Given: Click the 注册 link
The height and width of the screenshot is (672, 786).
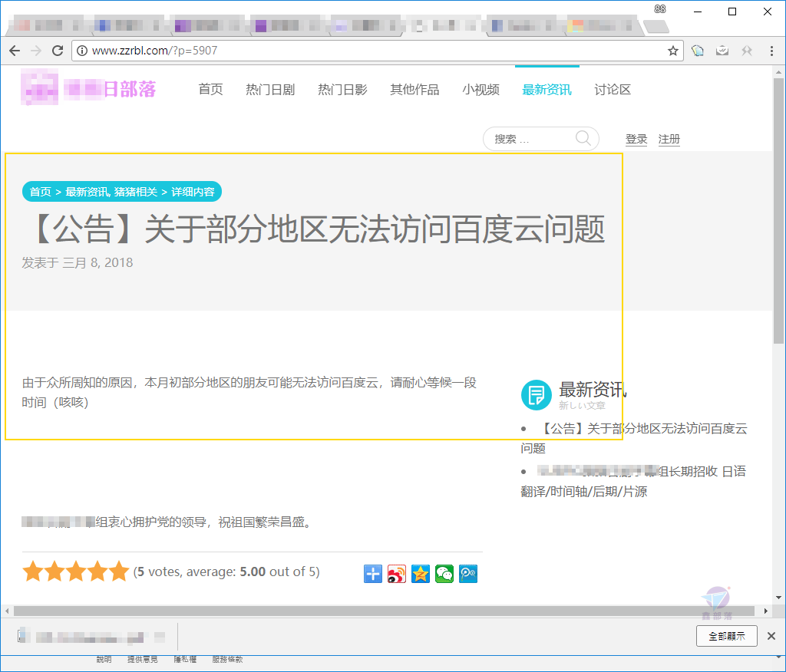Looking at the screenshot, I should point(669,140).
